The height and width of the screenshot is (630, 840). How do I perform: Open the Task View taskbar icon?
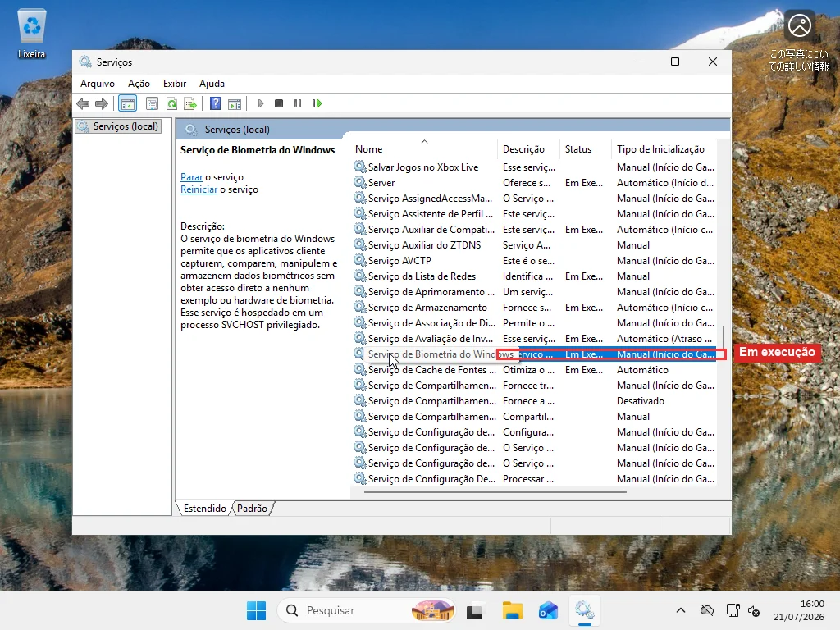(475, 610)
